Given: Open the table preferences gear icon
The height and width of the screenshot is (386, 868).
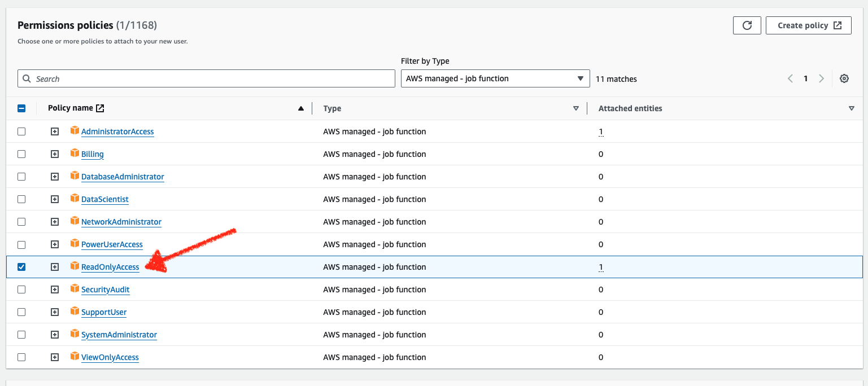Looking at the screenshot, I should click(x=844, y=78).
